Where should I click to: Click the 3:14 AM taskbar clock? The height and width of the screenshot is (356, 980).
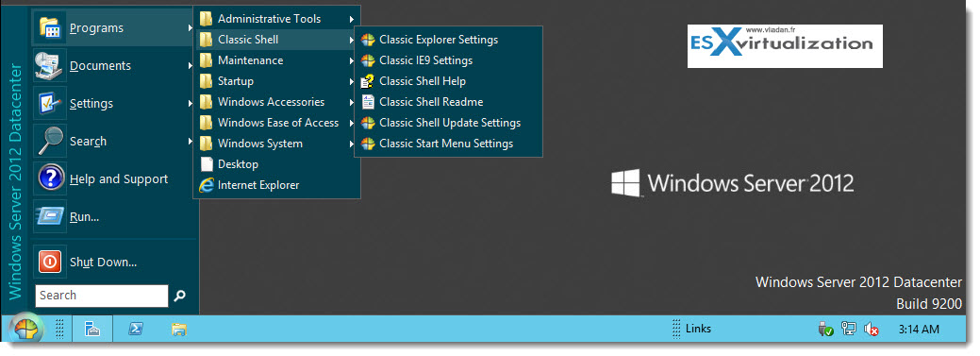919,329
